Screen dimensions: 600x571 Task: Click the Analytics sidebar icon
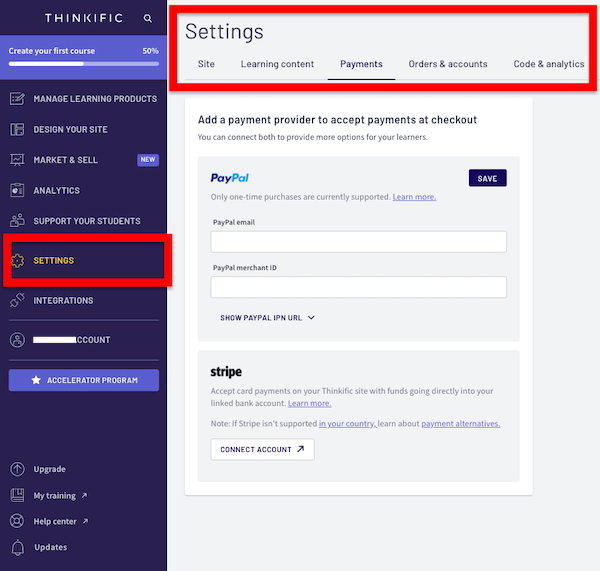point(17,190)
